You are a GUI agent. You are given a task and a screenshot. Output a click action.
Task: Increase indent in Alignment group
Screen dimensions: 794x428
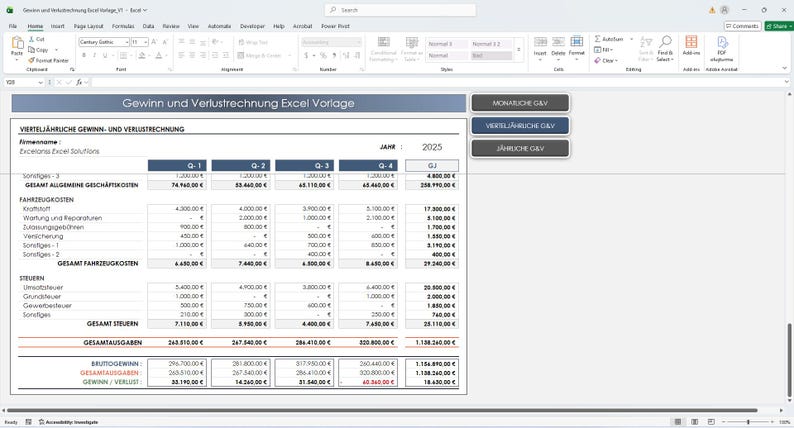pyautogui.click(x=225, y=55)
